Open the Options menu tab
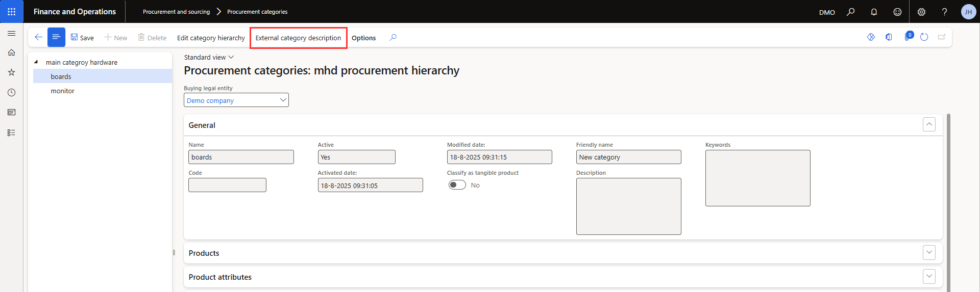 (363, 38)
